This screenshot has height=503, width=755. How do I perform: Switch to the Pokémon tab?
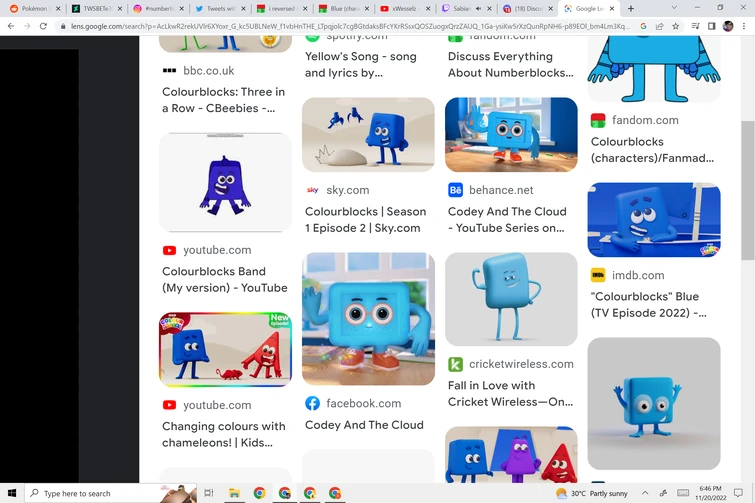point(35,8)
